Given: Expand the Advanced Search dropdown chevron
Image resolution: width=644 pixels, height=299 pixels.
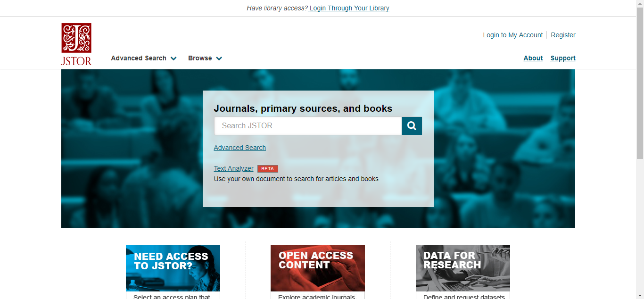Looking at the screenshot, I should click(x=173, y=58).
